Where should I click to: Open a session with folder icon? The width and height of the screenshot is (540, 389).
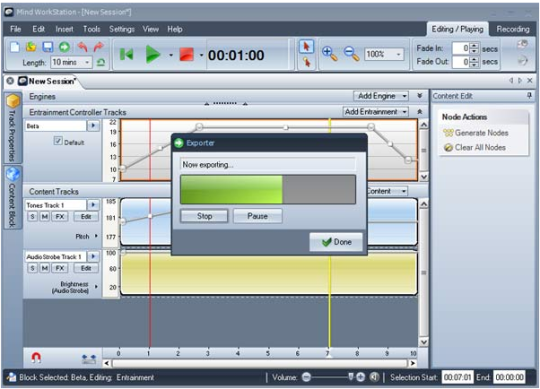pos(31,47)
